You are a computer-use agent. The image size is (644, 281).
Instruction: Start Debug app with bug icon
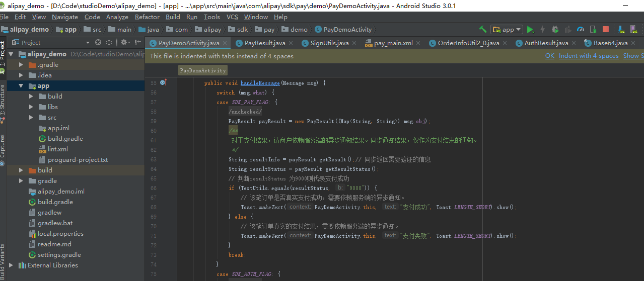click(x=555, y=29)
